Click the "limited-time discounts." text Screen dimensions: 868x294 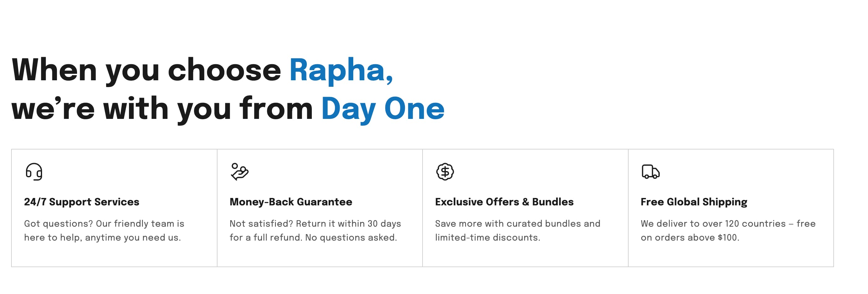click(x=487, y=237)
